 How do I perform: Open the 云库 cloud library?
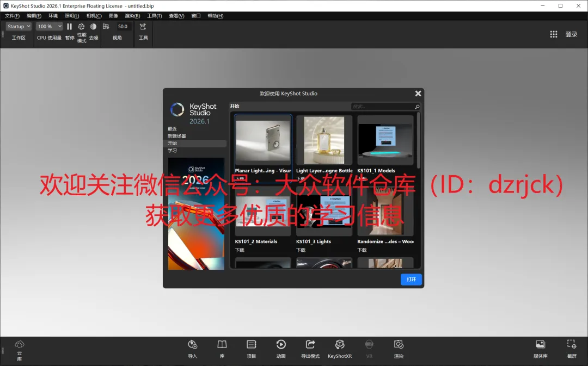coord(20,351)
